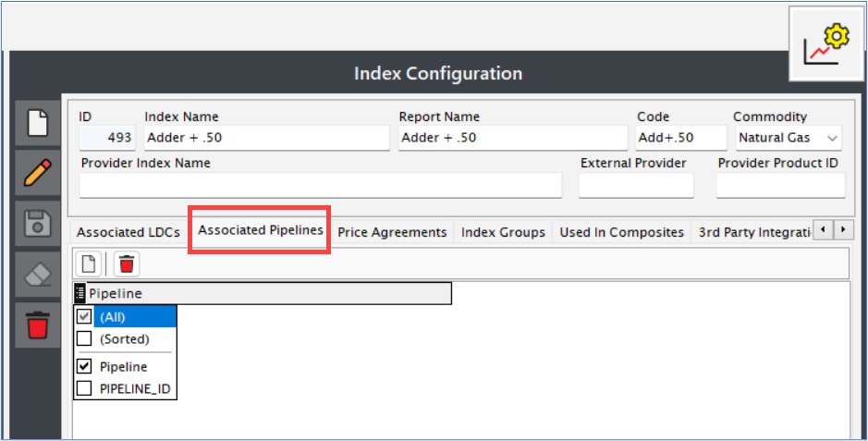Click the floppy disk save icon
868x441 pixels.
click(x=38, y=224)
